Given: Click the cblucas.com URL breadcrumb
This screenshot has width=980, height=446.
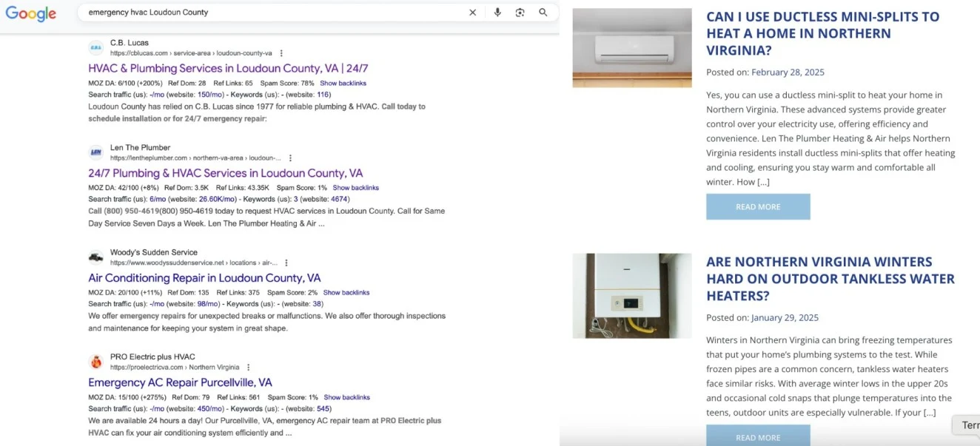Looking at the screenshot, I should coord(191,53).
